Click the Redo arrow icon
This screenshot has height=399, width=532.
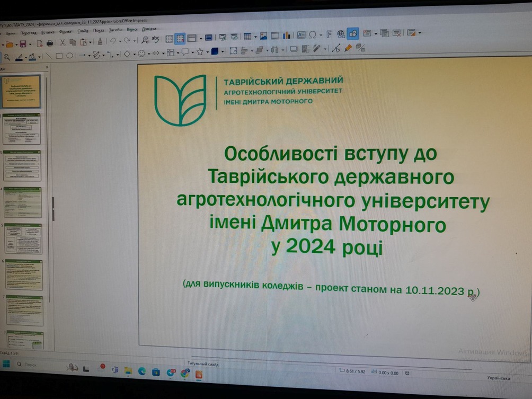[127, 41]
